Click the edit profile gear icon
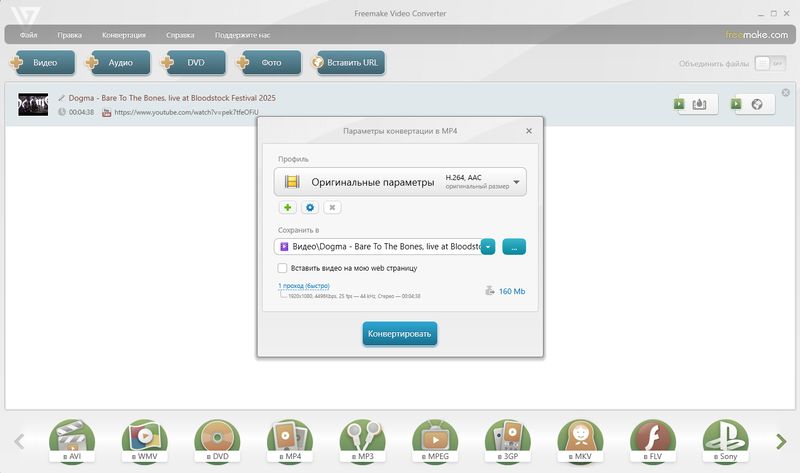 click(310, 207)
